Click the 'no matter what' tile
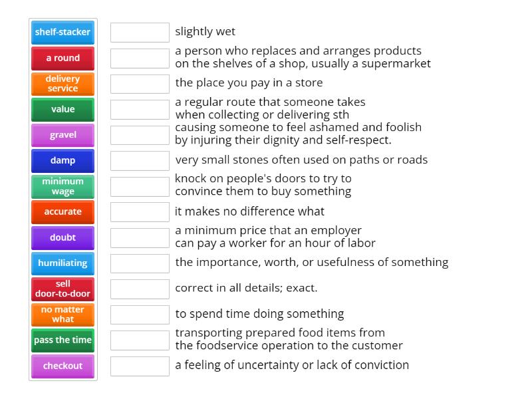The width and height of the screenshot is (532, 399). pos(63,314)
